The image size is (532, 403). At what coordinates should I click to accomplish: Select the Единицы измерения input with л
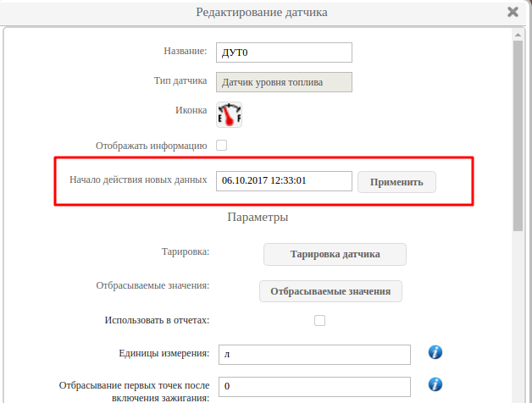click(313, 354)
